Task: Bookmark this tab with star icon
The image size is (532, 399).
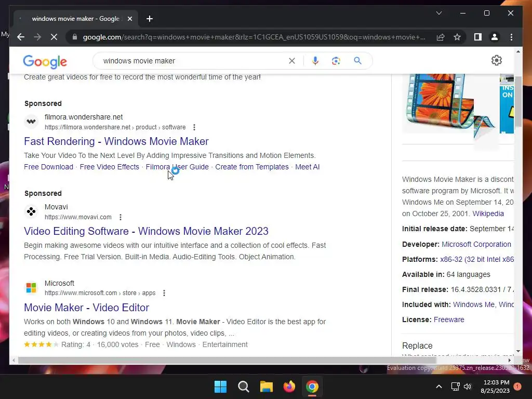Action: click(457, 37)
